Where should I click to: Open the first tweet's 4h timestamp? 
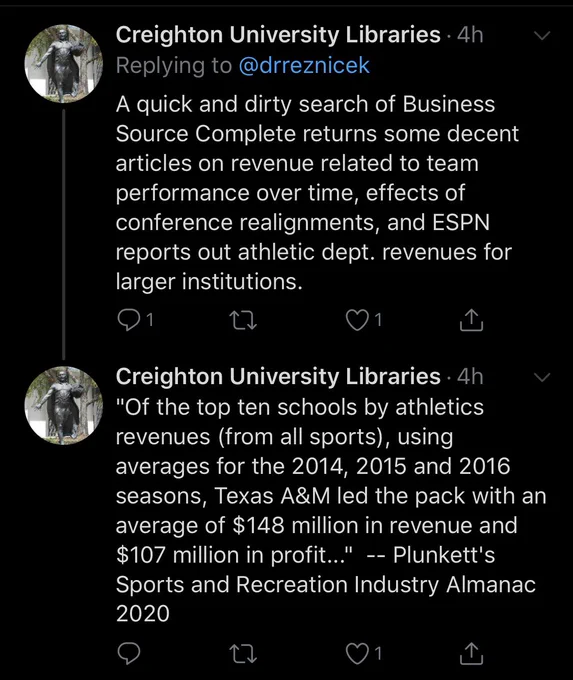[x=470, y=35]
